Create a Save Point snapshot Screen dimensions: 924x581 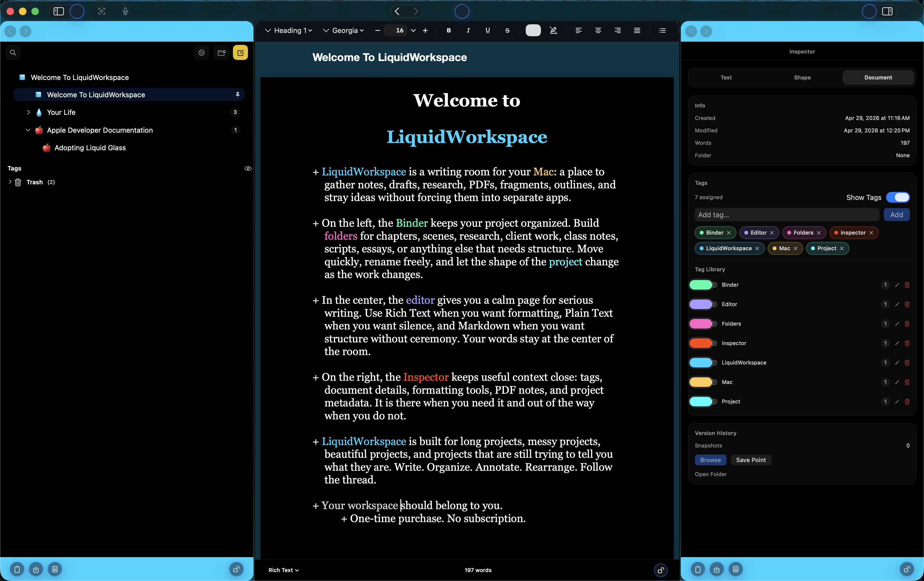coord(751,460)
